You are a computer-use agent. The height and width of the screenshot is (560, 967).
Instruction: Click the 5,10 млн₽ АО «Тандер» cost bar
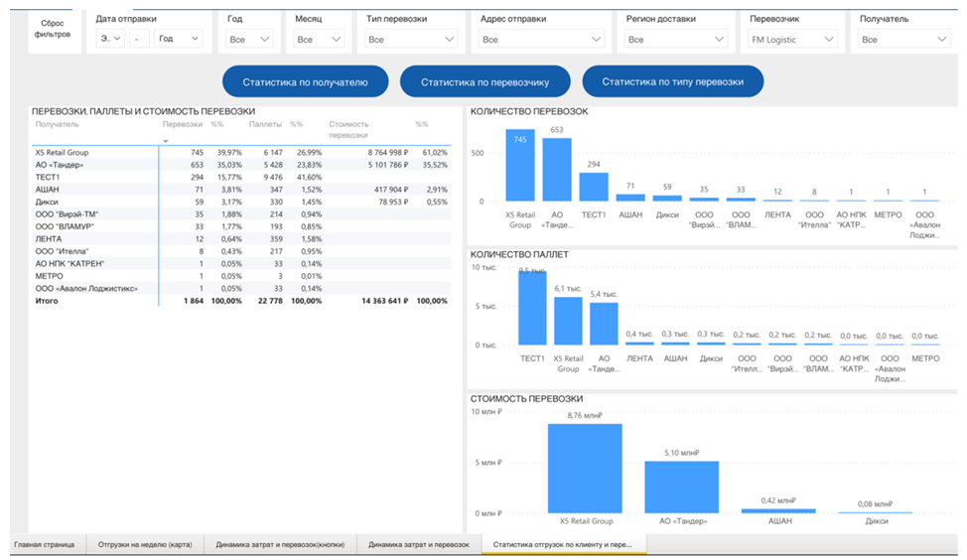[681, 488]
